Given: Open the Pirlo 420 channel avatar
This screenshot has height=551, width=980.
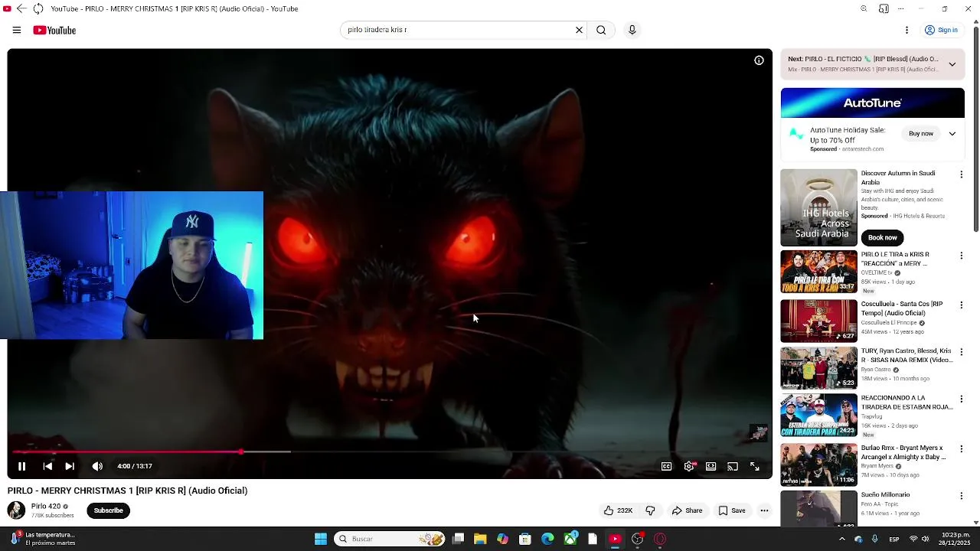Looking at the screenshot, I should 16,510.
